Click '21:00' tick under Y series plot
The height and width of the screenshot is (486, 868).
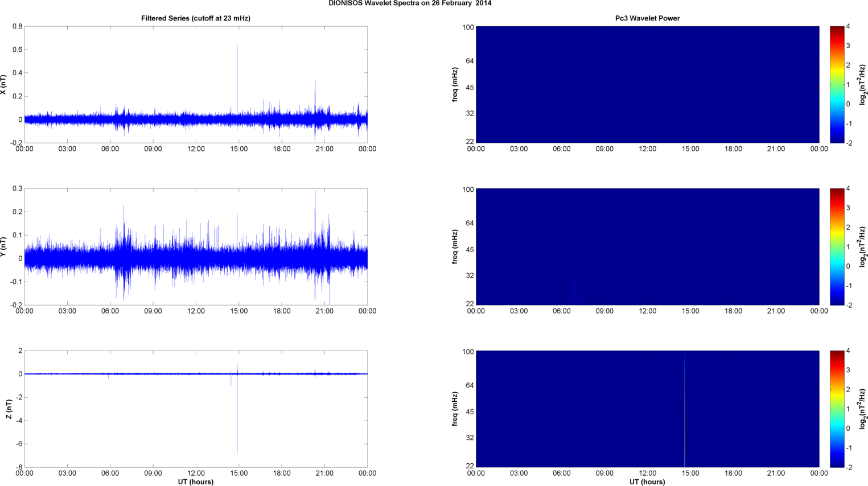tap(324, 311)
